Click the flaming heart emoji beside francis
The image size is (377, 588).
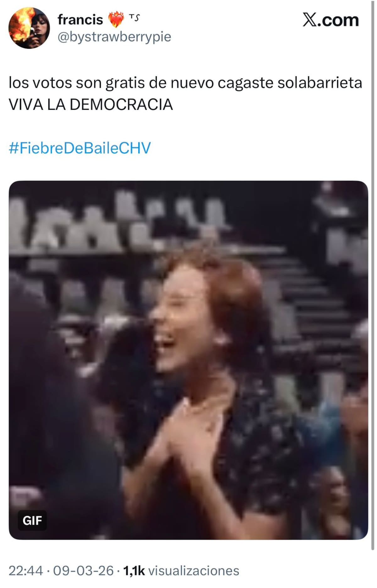point(116,19)
